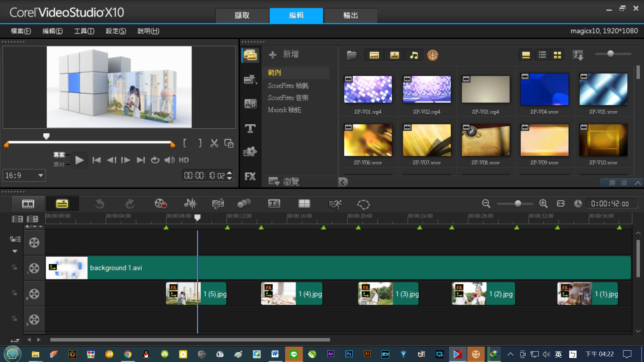Image resolution: width=644 pixels, height=362 pixels.
Task: Zoom in the timeline
Action: pyautogui.click(x=543, y=203)
